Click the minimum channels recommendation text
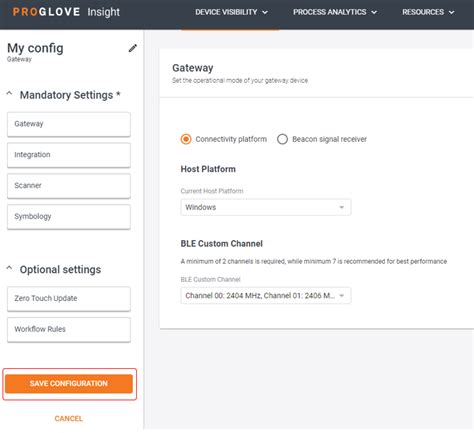This screenshot has height=433, width=474. 314,261
